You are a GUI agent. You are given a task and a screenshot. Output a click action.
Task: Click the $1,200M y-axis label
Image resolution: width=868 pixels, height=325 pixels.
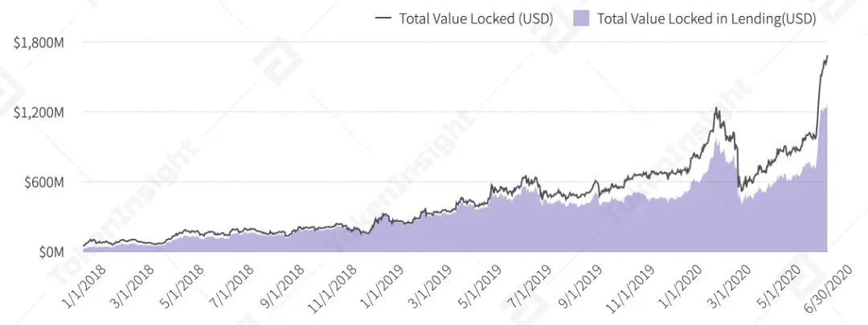point(39,112)
